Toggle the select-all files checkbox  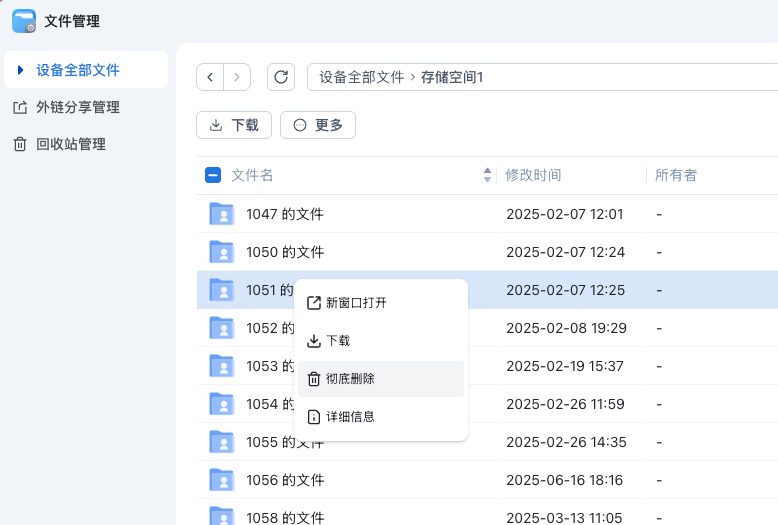click(213, 175)
